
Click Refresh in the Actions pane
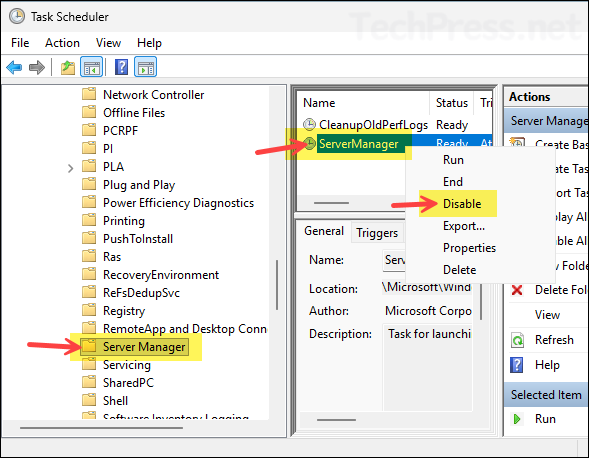(x=554, y=340)
